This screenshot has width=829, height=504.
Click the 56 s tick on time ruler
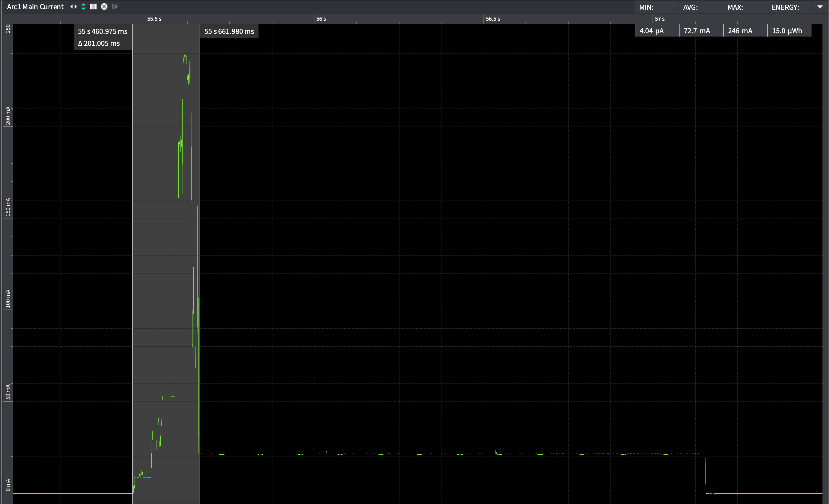pos(321,19)
